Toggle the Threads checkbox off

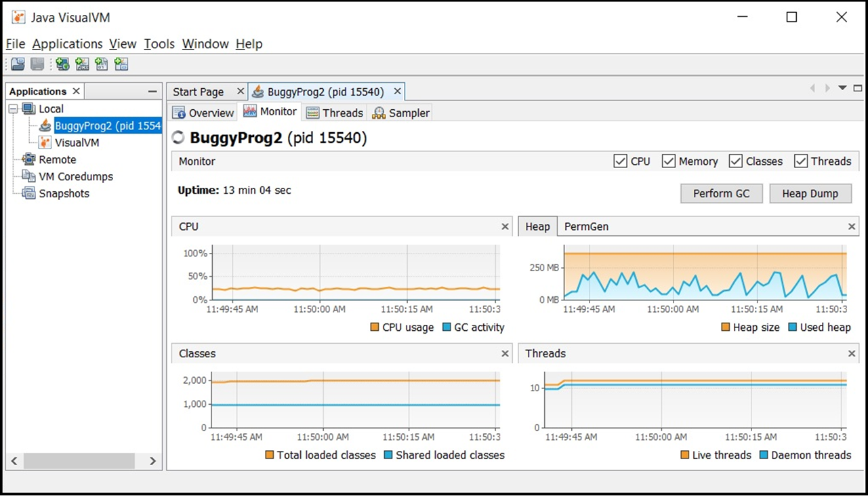[x=801, y=161]
